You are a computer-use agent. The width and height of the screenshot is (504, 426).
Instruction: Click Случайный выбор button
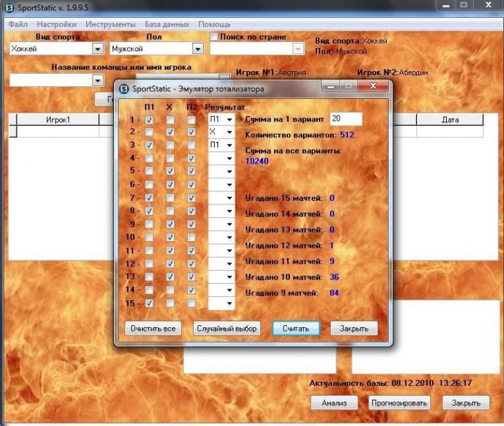pyautogui.click(x=226, y=329)
